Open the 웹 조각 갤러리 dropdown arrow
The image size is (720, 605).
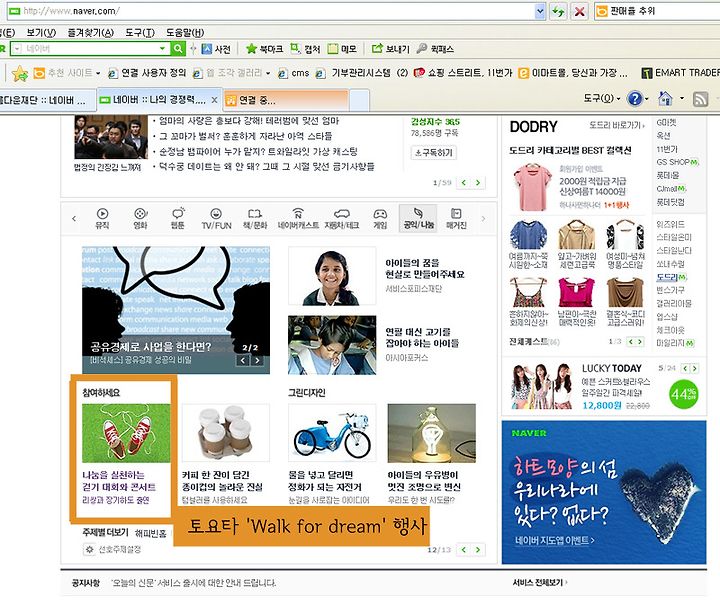(x=268, y=73)
